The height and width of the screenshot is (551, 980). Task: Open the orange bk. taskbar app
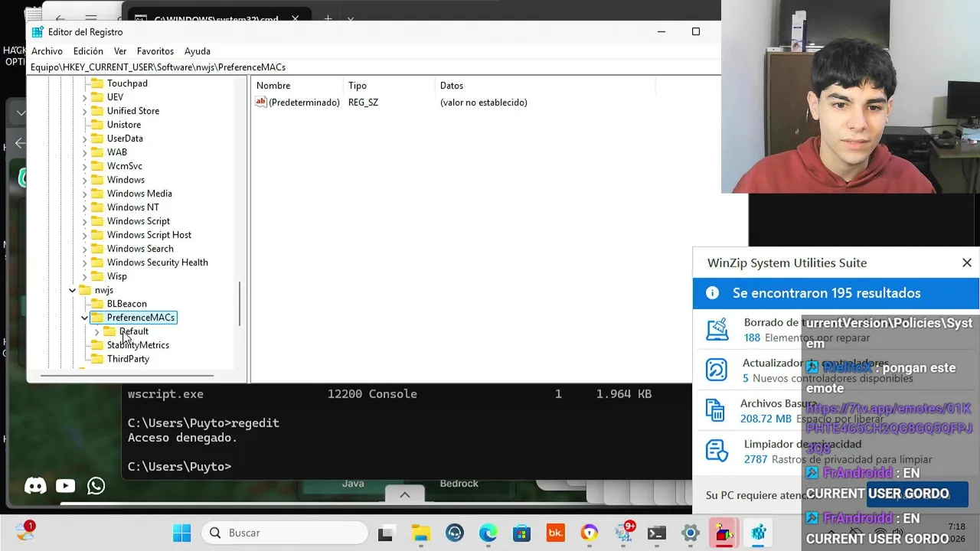click(555, 533)
